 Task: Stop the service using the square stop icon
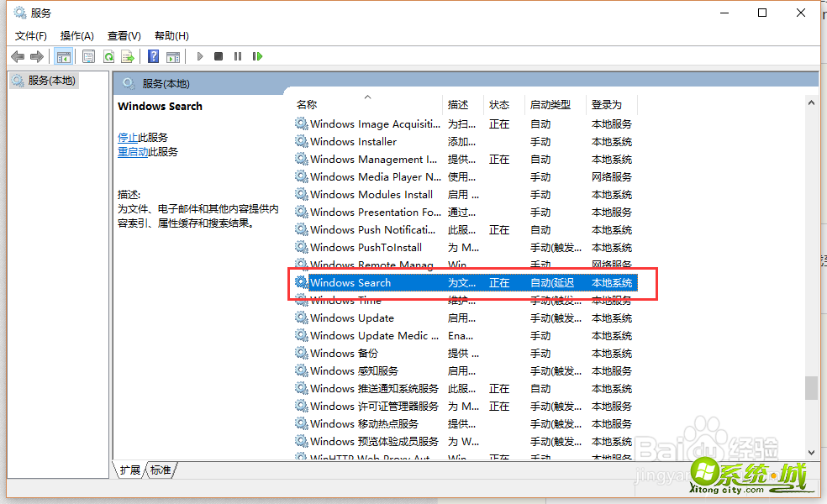(217, 55)
